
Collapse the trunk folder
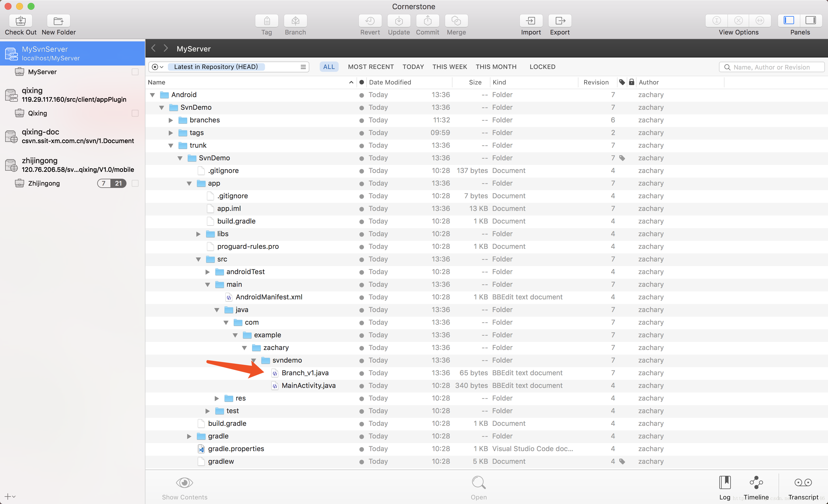(171, 146)
